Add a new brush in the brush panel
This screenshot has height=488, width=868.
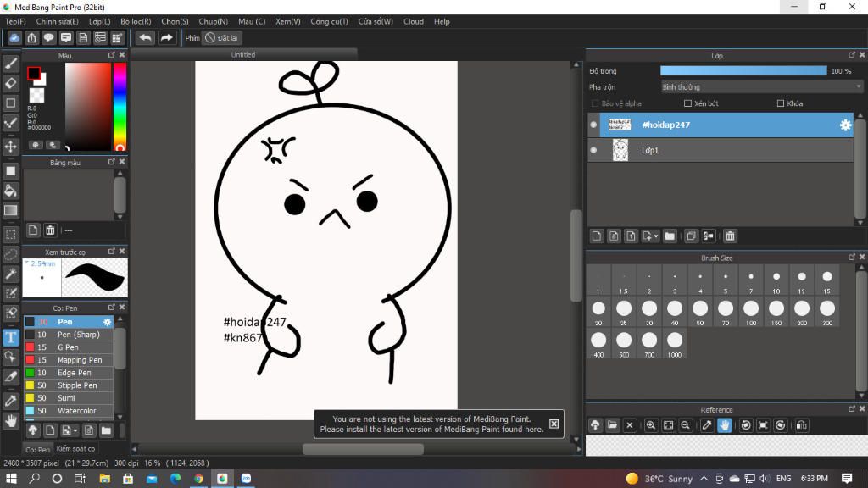pos(50,430)
